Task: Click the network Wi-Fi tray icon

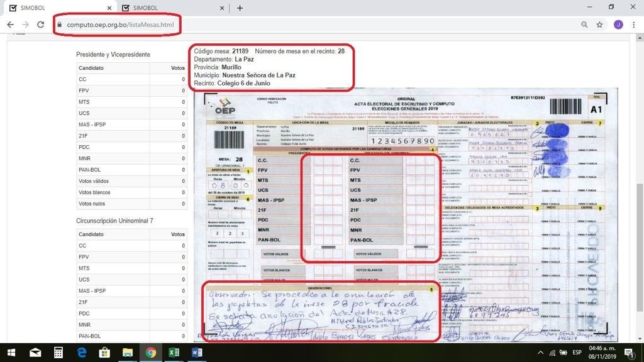Action: click(552, 353)
